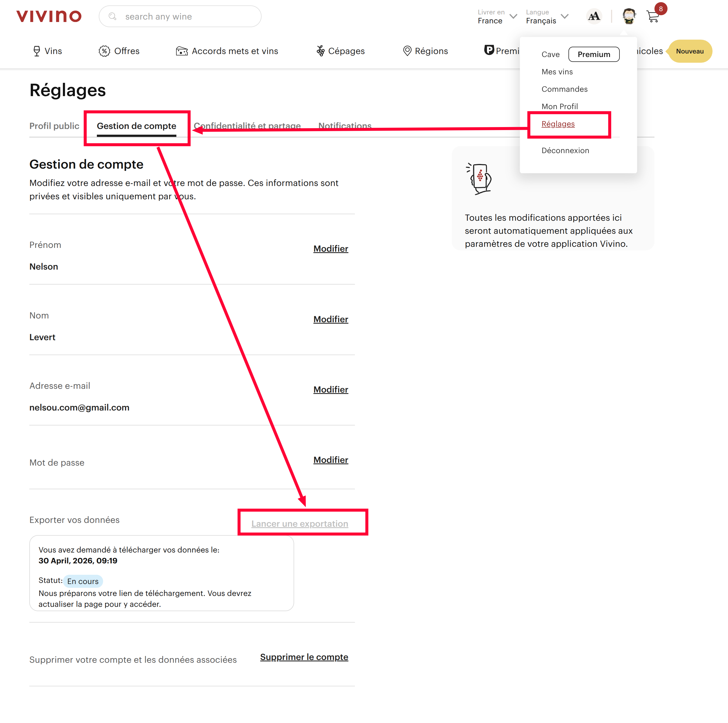This screenshot has width=728, height=723.
Task: Click the 'Réglages' page heading
Action: point(68,90)
